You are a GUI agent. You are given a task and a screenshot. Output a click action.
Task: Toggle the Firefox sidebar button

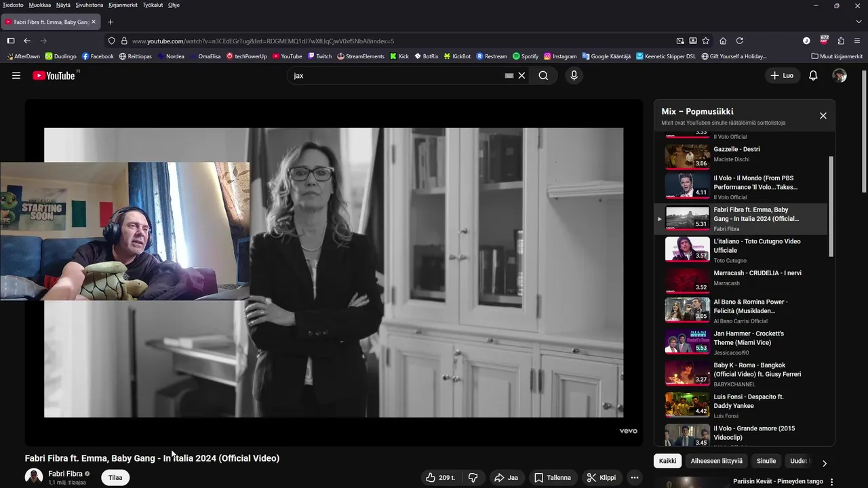click(11, 41)
